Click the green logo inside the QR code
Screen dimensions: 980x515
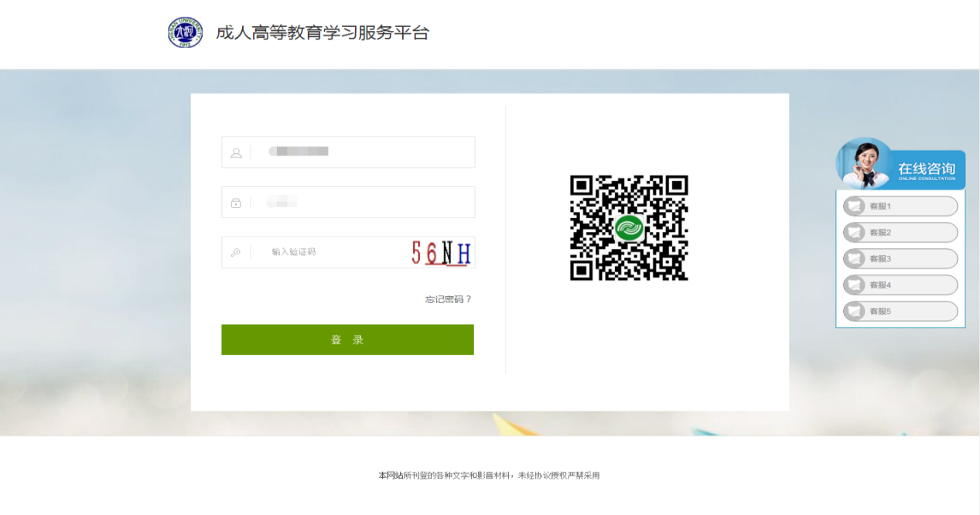point(629,228)
